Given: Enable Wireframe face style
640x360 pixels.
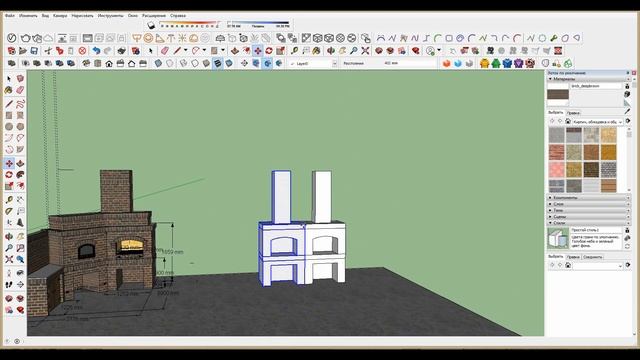Looking at the screenshot, I should coord(184,63).
